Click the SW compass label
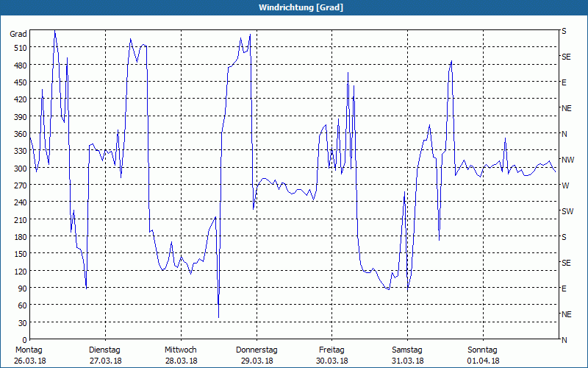588x368 pixels. (x=567, y=211)
